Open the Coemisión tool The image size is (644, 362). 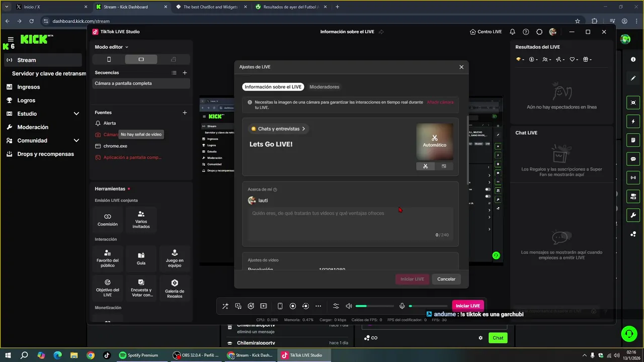tap(108, 220)
